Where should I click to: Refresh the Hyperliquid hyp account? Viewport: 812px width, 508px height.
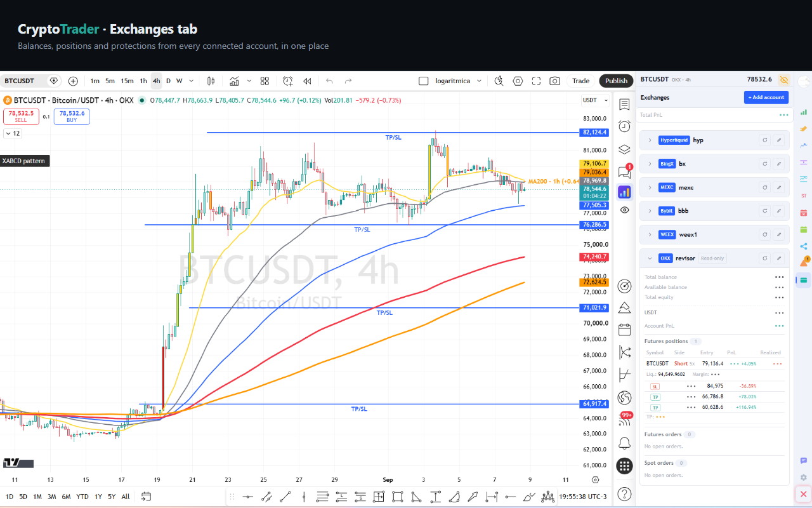[x=765, y=140]
